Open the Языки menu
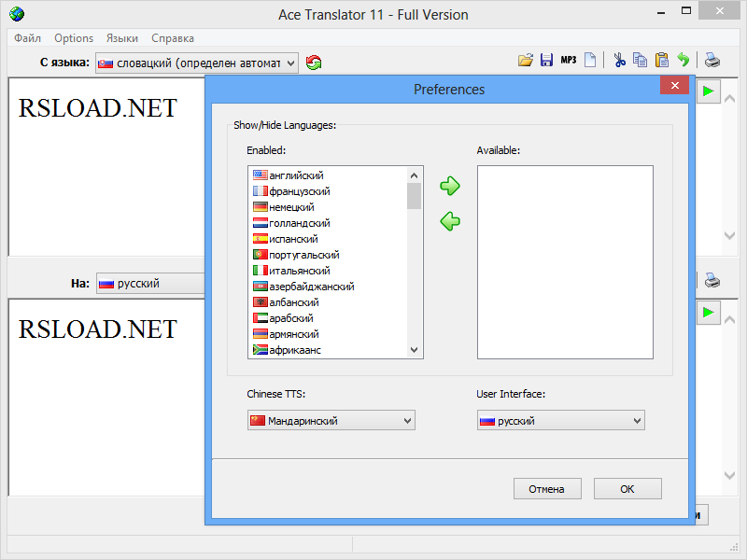This screenshot has width=747, height=560. tap(122, 38)
